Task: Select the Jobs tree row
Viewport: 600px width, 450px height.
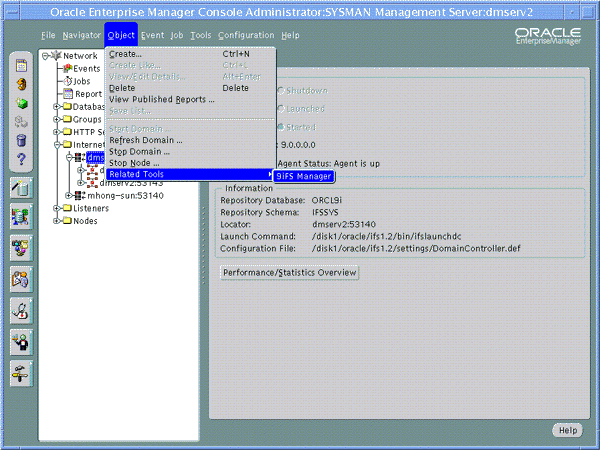Action: coord(82,81)
